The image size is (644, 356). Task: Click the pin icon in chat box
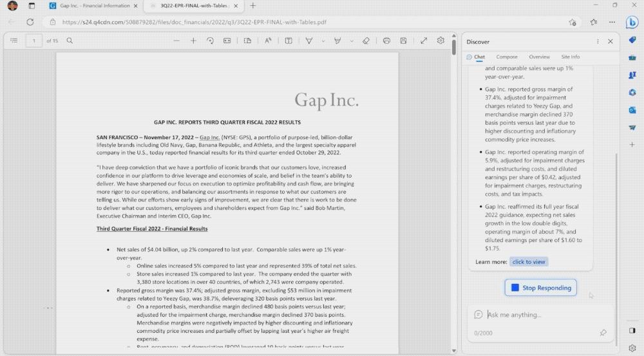[x=603, y=333]
